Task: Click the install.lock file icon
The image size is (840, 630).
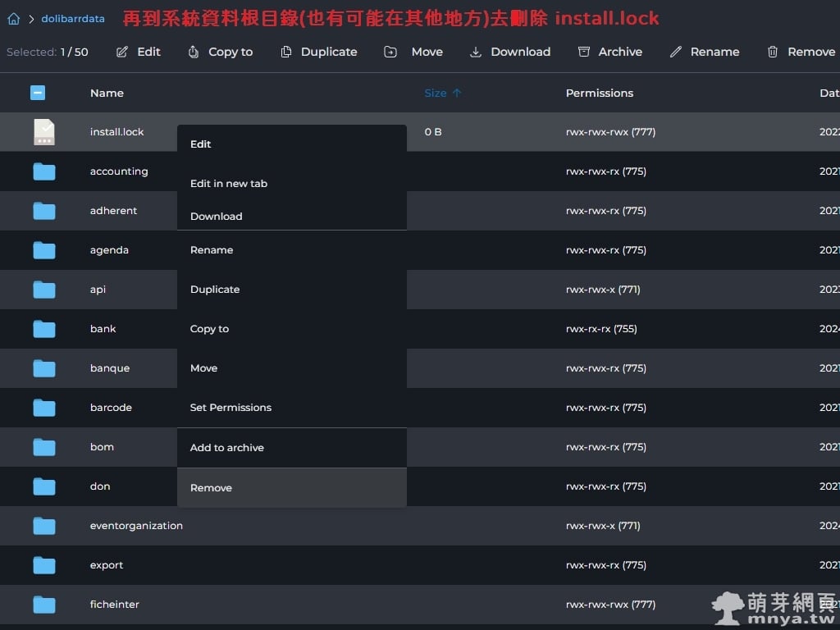Action: (x=44, y=132)
